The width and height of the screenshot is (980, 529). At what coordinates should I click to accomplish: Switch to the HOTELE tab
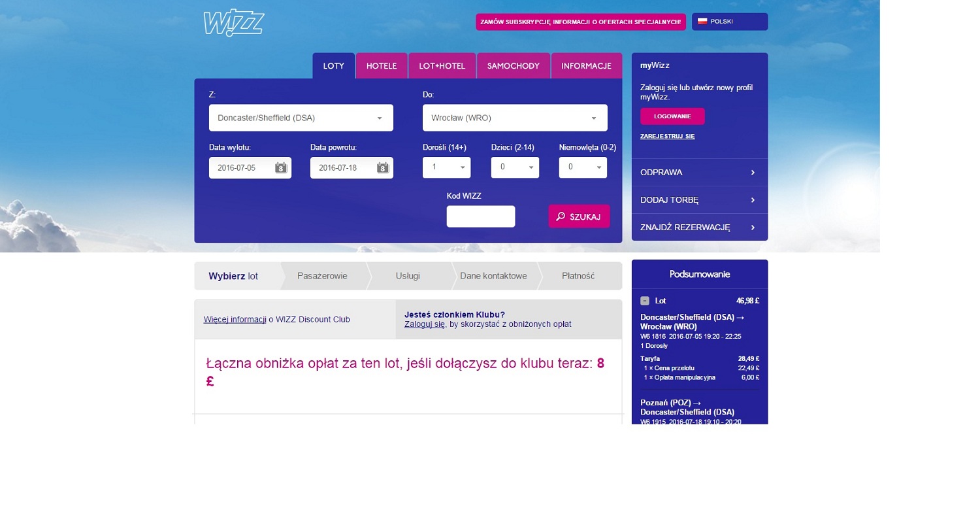[x=382, y=66]
